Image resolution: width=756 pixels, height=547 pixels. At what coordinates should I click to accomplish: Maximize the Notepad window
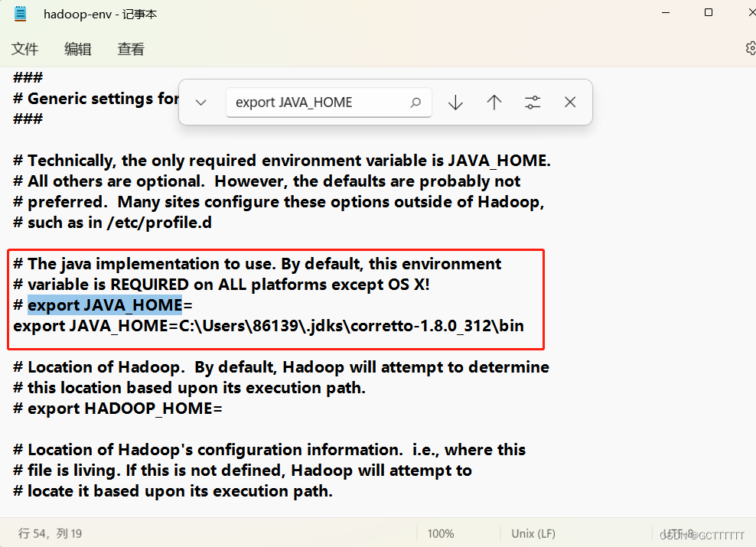coord(709,12)
